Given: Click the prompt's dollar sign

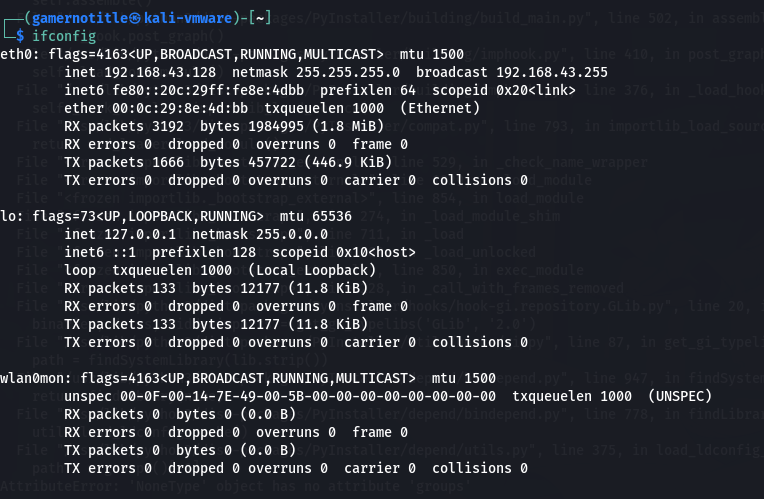Looking at the screenshot, I should [x=20, y=36].
